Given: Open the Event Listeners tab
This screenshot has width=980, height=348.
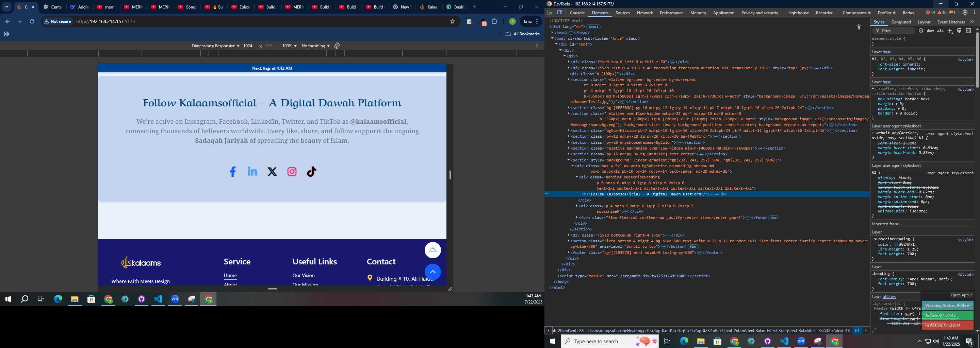Looking at the screenshot, I should point(951,22).
